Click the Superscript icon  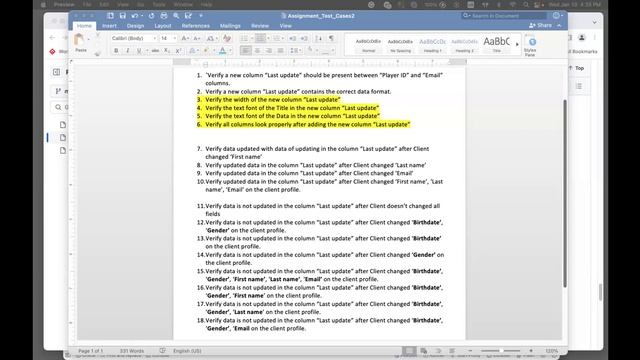178,51
